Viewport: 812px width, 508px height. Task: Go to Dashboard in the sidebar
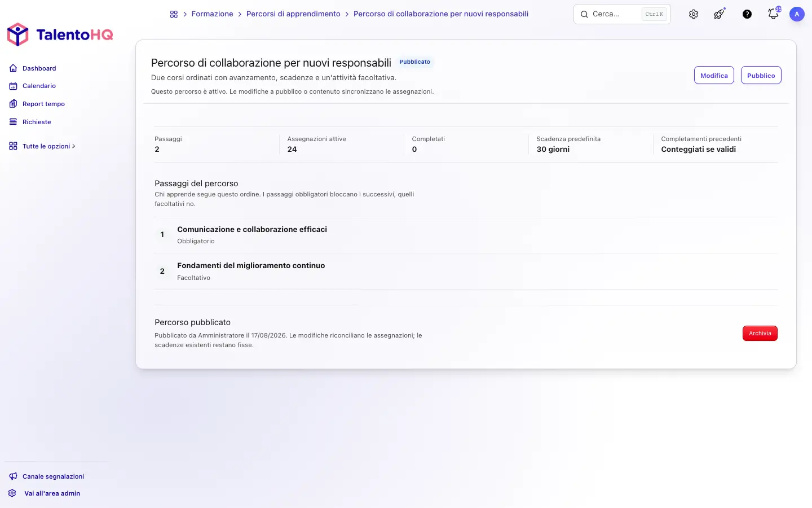coord(39,68)
